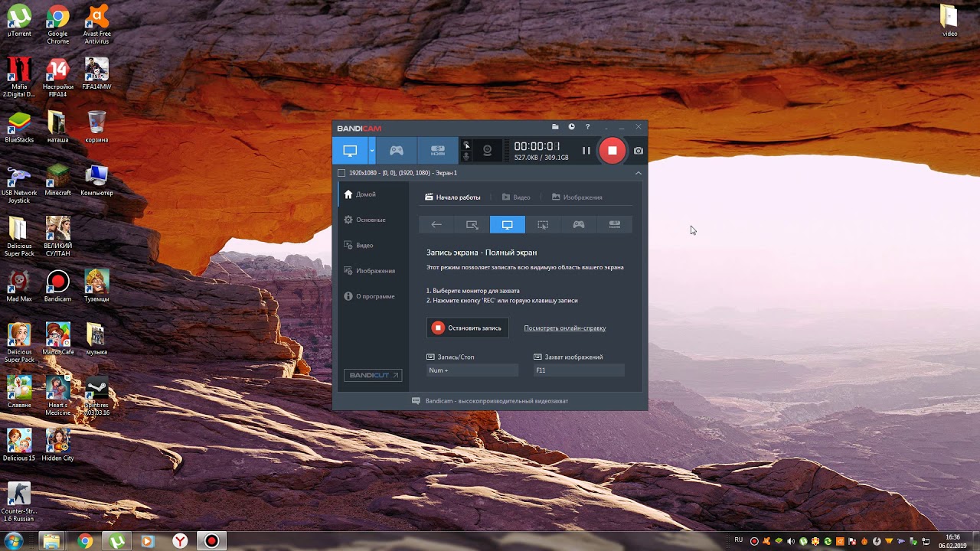
Task: Open Avast Free Antivirus desktop shortcut
Action: coord(96,23)
